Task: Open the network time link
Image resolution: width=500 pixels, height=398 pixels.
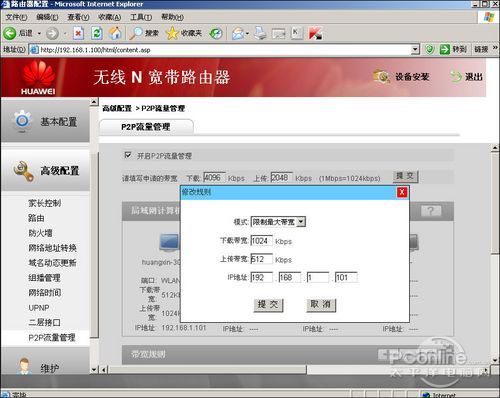Action: [44, 293]
